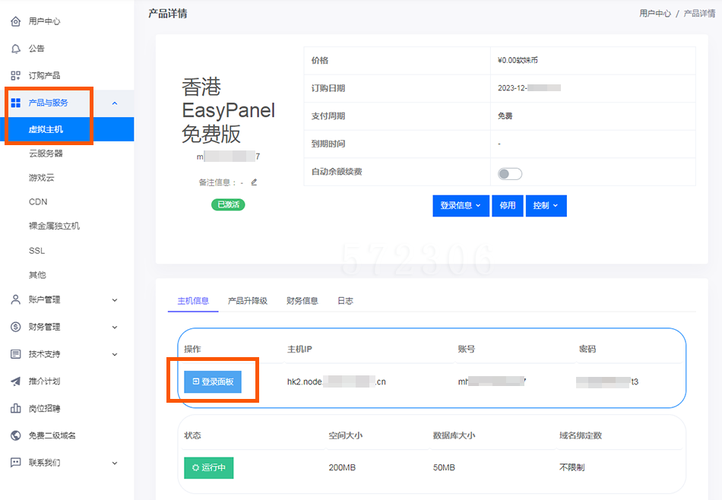Select 裸金属独立机 in the sidebar
The width and height of the screenshot is (722, 500).
click(x=54, y=226)
